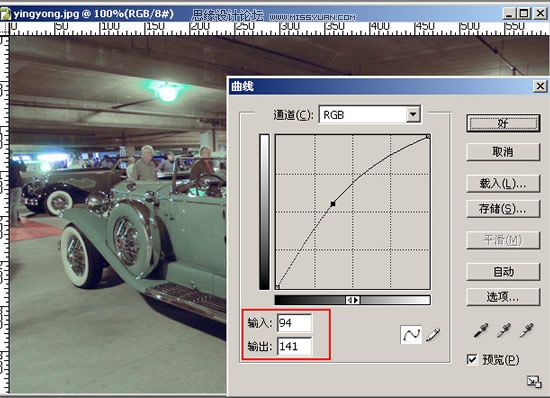Click the 取消 cancel button
This screenshot has width=550, height=398.
[x=503, y=152]
